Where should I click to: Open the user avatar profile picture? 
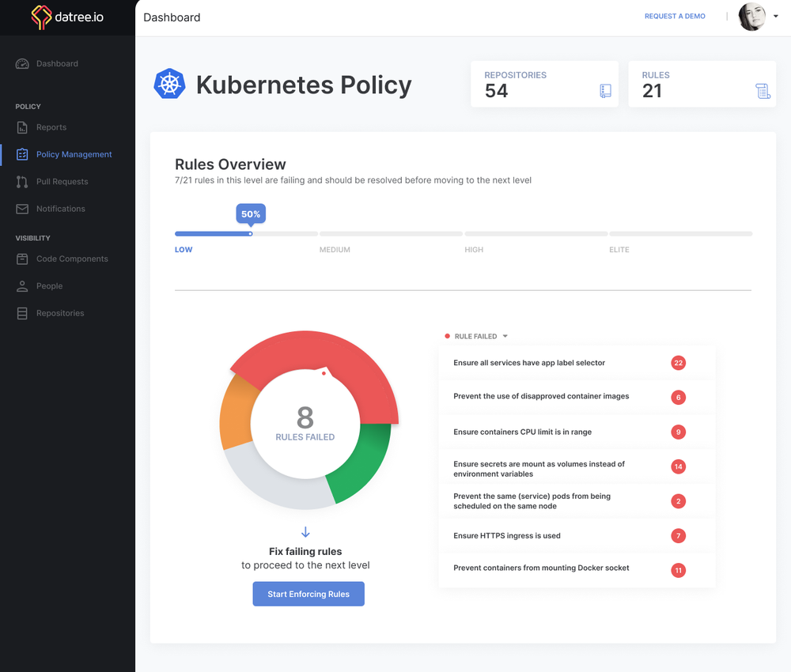(x=751, y=17)
